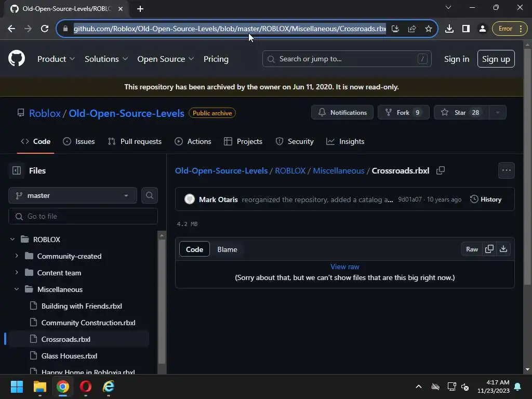Switch to the Insights tab
The image size is (532, 399).
coord(345,141)
